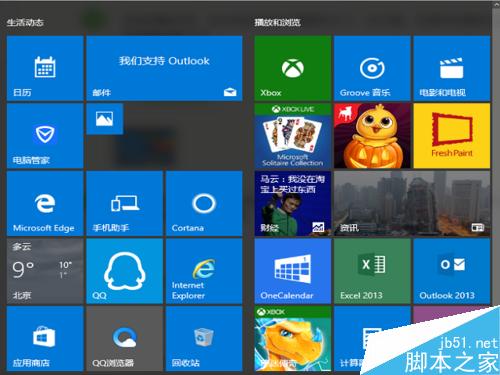Open Cortana tile

click(x=204, y=204)
